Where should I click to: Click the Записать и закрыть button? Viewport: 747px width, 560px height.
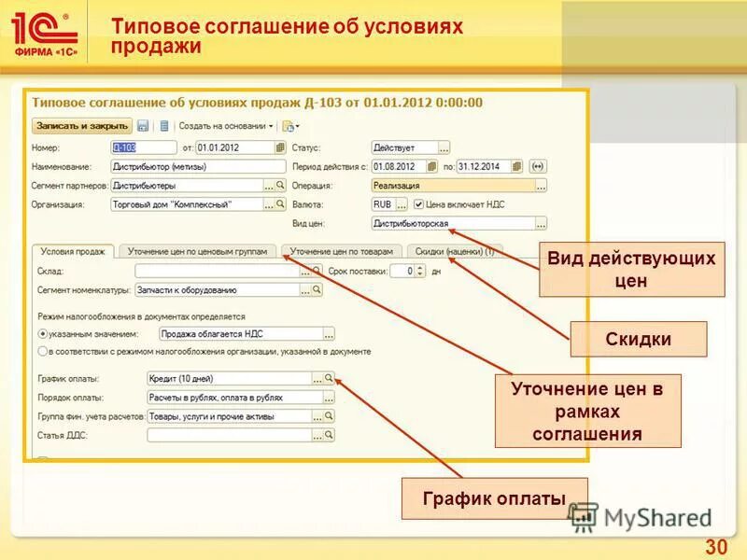coord(82,126)
